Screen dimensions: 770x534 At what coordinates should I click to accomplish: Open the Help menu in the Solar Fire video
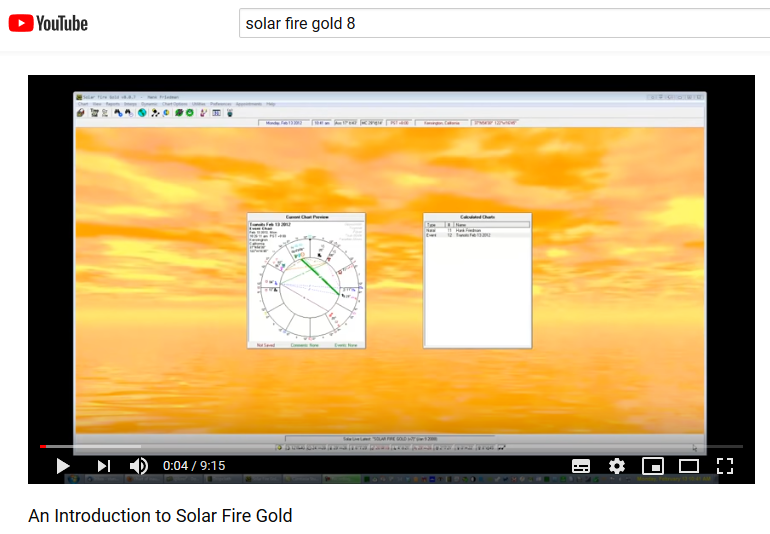point(271,104)
